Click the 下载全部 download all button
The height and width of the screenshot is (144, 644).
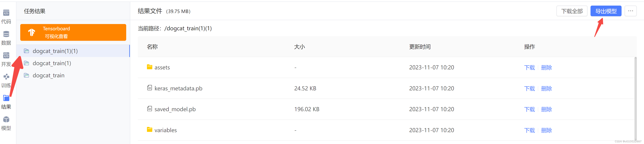click(572, 11)
